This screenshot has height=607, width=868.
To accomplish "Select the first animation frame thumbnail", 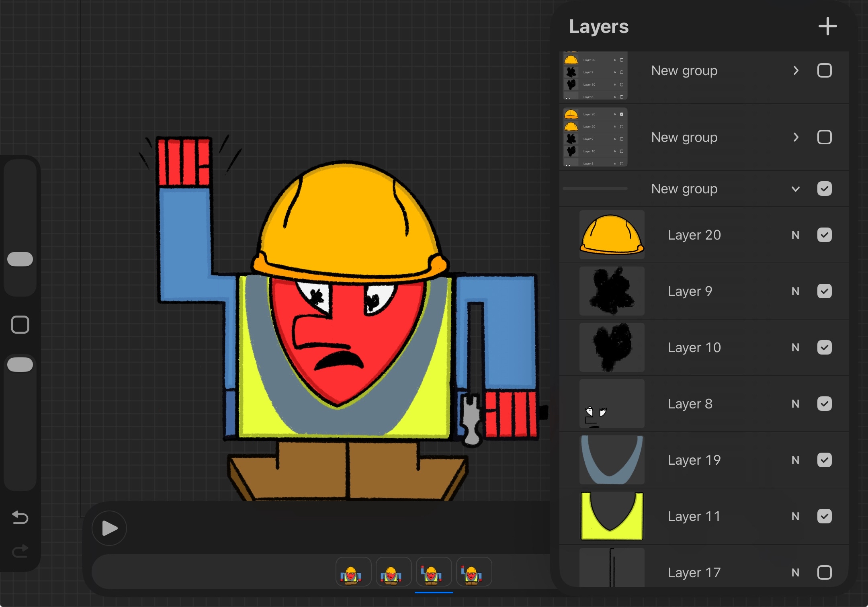I will tap(353, 572).
